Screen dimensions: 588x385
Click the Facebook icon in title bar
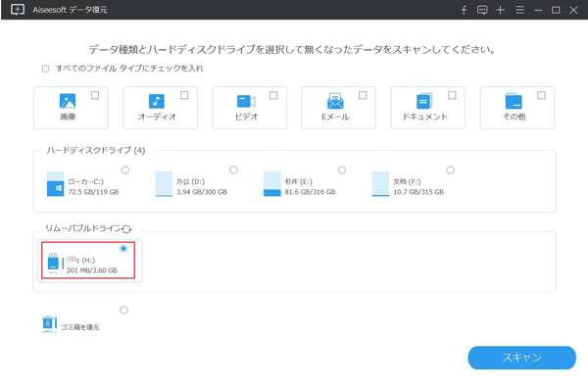pyautogui.click(x=464, y=10)
